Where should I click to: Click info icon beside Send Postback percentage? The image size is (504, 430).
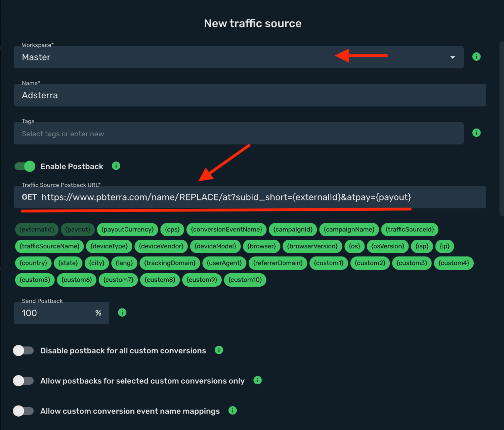[122, 313]
